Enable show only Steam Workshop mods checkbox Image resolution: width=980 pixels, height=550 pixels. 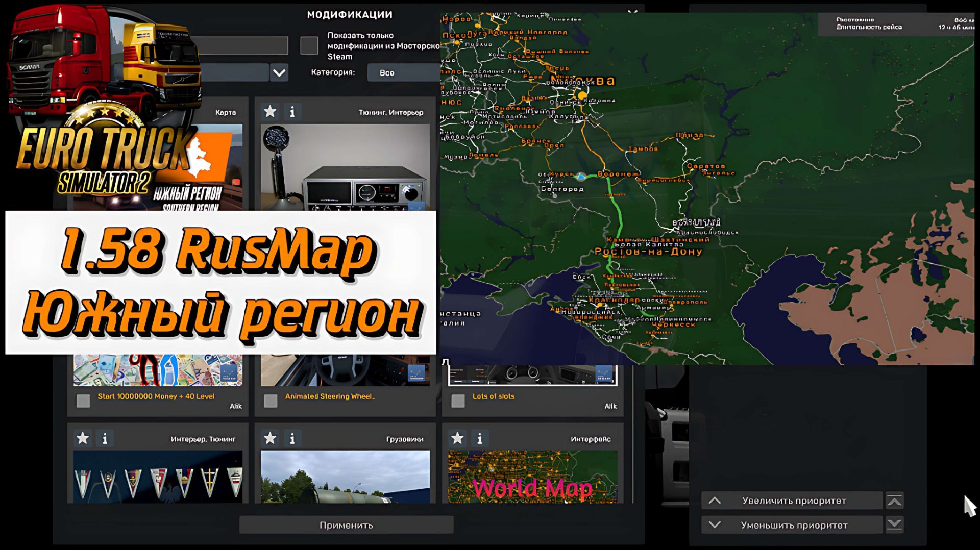[x=309, y=45]
